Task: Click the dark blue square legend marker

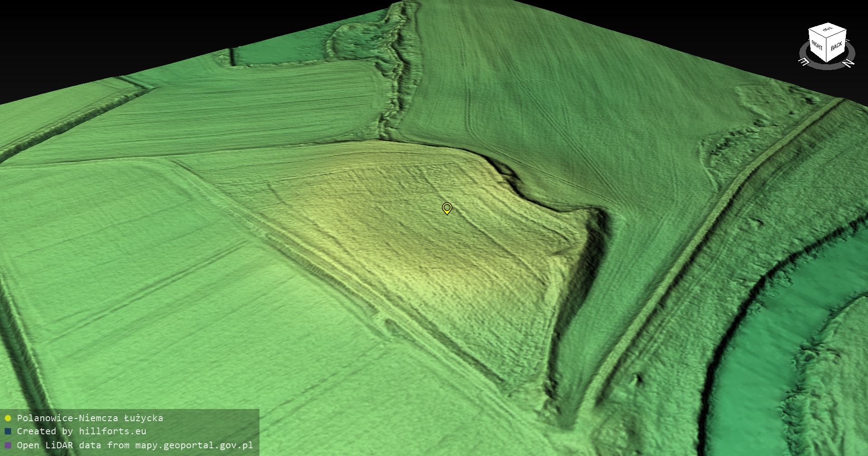Action: point(8,432)
